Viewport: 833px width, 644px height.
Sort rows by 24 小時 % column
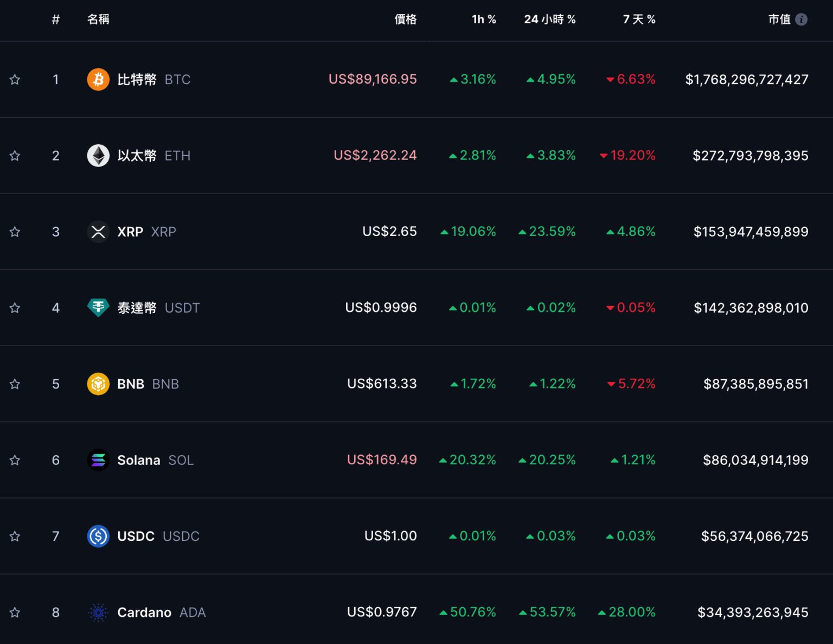tap(549, 19)
